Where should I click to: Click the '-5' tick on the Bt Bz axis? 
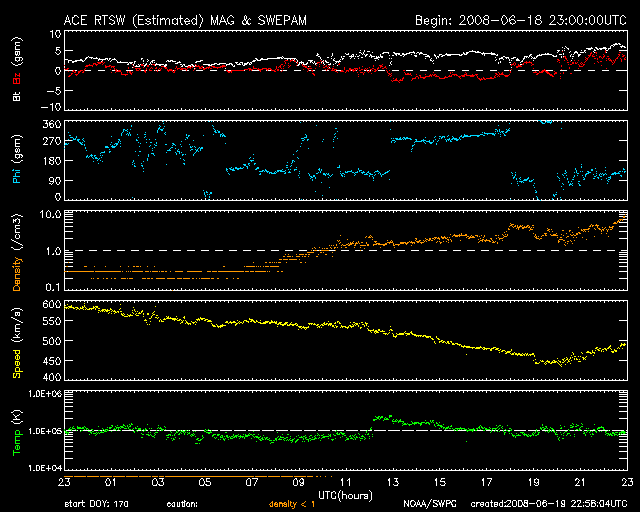pos(54,90)
